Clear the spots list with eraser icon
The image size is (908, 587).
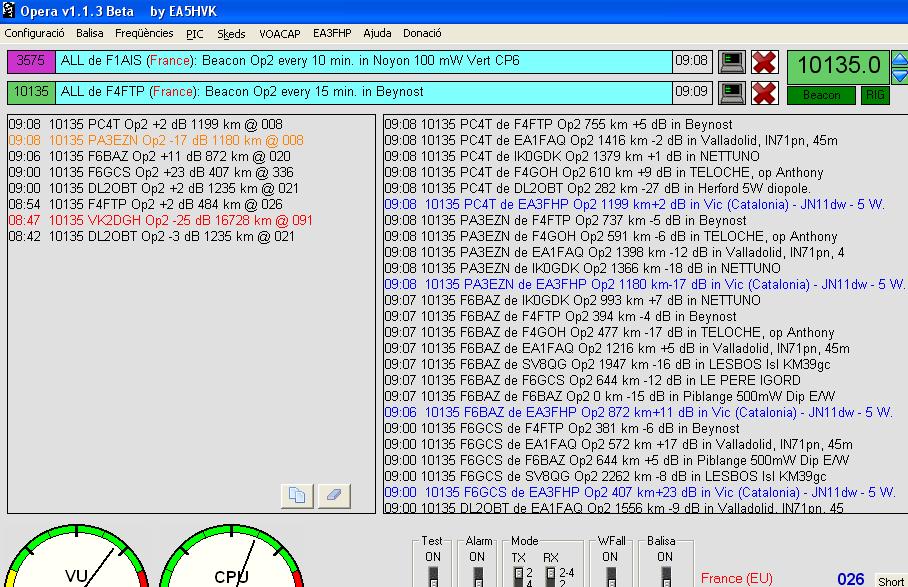click(x=335, y=495)
